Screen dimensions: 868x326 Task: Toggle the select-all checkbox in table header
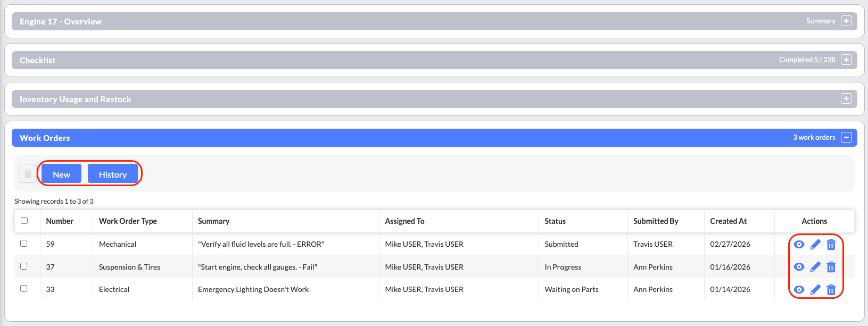click(24, 220)
